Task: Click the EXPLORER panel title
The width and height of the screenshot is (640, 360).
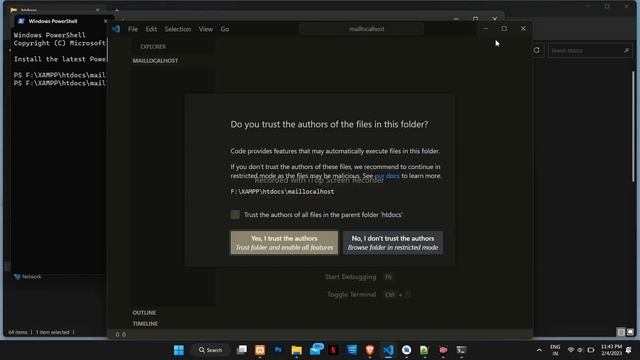Action: tap(153, 47)
